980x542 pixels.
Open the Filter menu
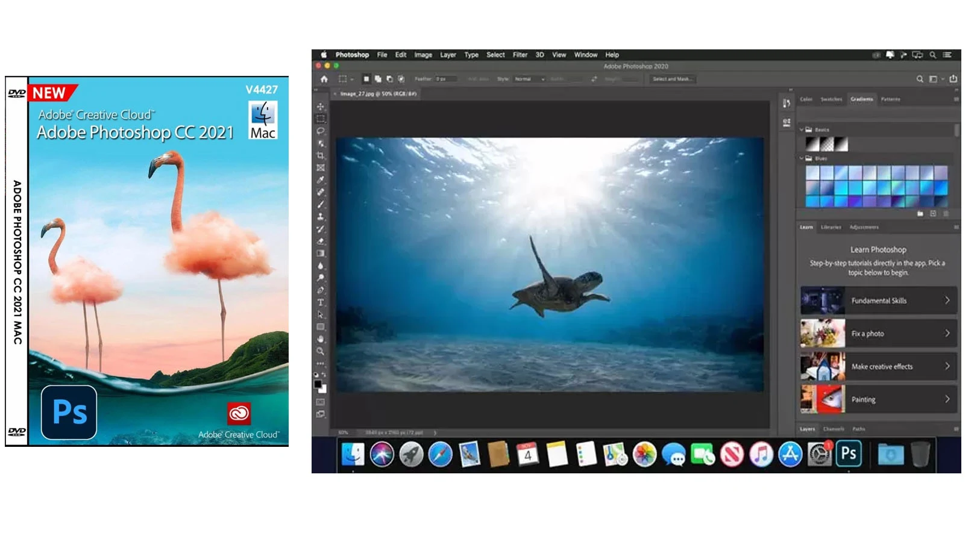pos(520,55)
